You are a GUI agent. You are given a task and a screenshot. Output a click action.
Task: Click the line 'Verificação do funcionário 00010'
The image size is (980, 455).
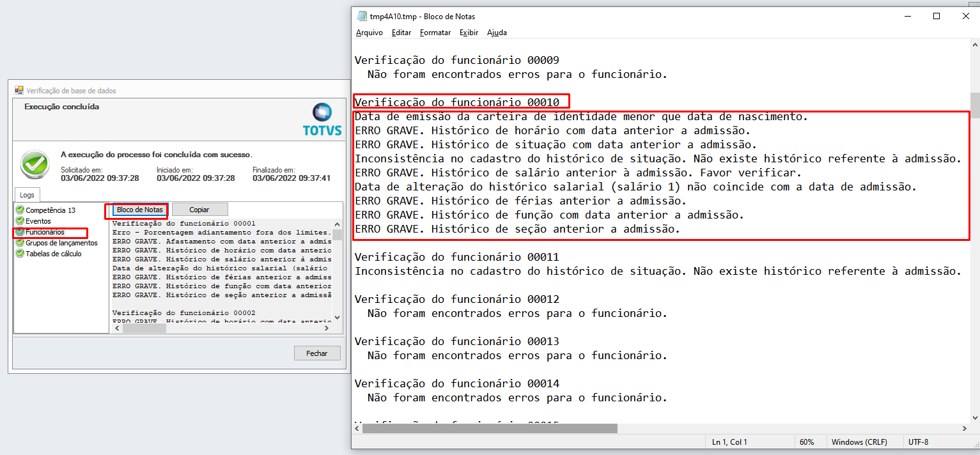[x=457, y=102]
